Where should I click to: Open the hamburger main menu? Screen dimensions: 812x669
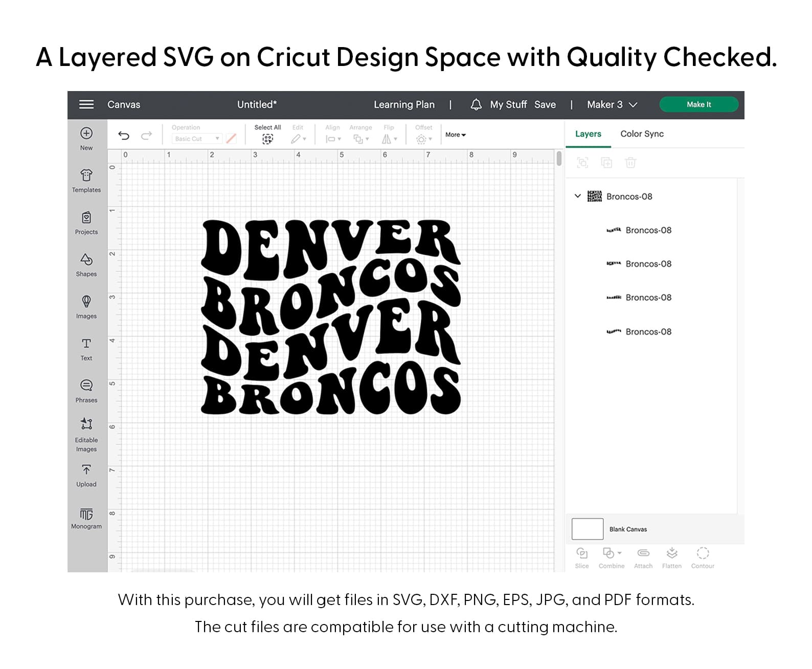pyautogui.click(x=86, y=105)
